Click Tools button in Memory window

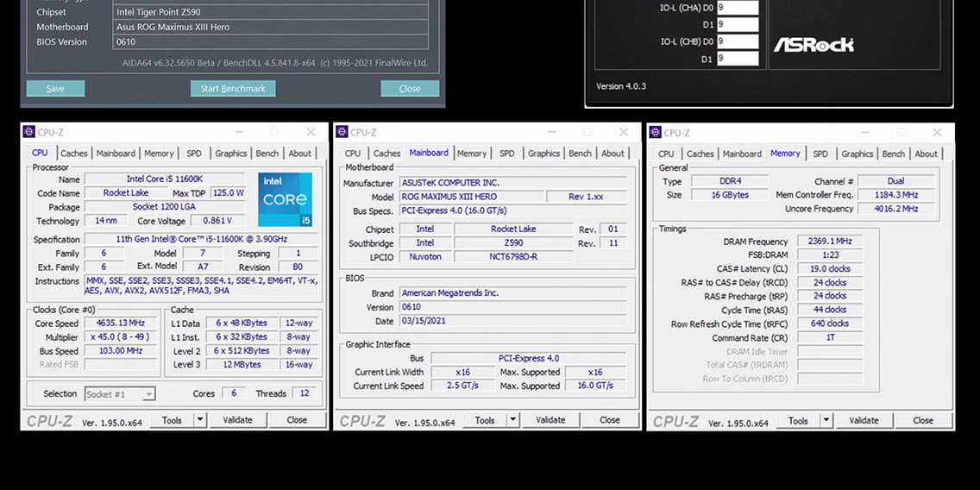tap(798, 421)
